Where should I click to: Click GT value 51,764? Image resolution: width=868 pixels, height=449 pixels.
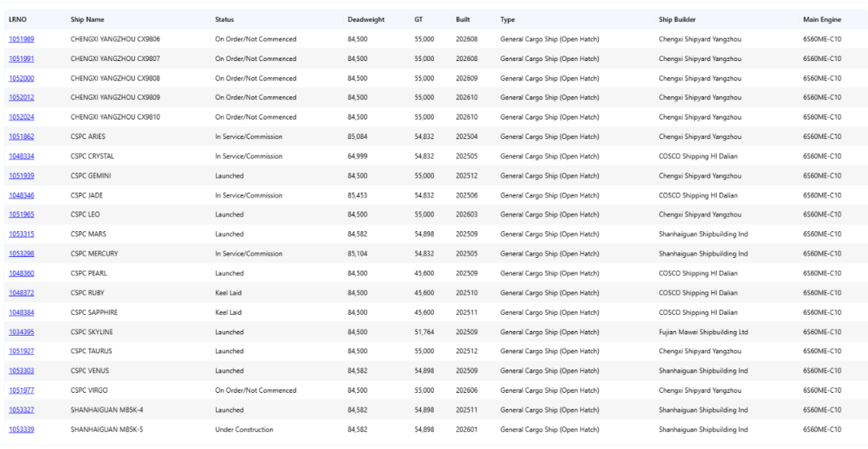coord(424,333)
